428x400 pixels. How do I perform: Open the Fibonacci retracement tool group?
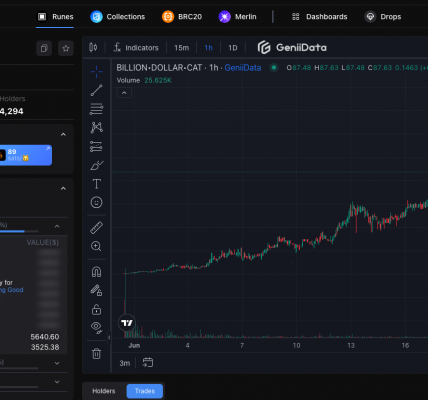[97, 109]
